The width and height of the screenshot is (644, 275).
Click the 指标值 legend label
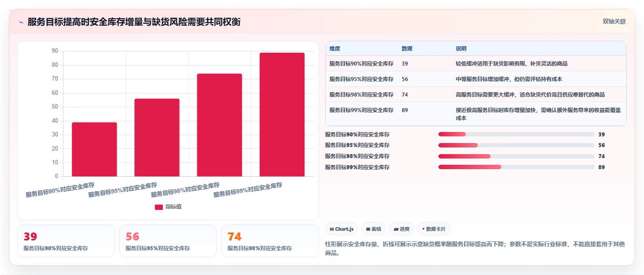coord(173,207)
